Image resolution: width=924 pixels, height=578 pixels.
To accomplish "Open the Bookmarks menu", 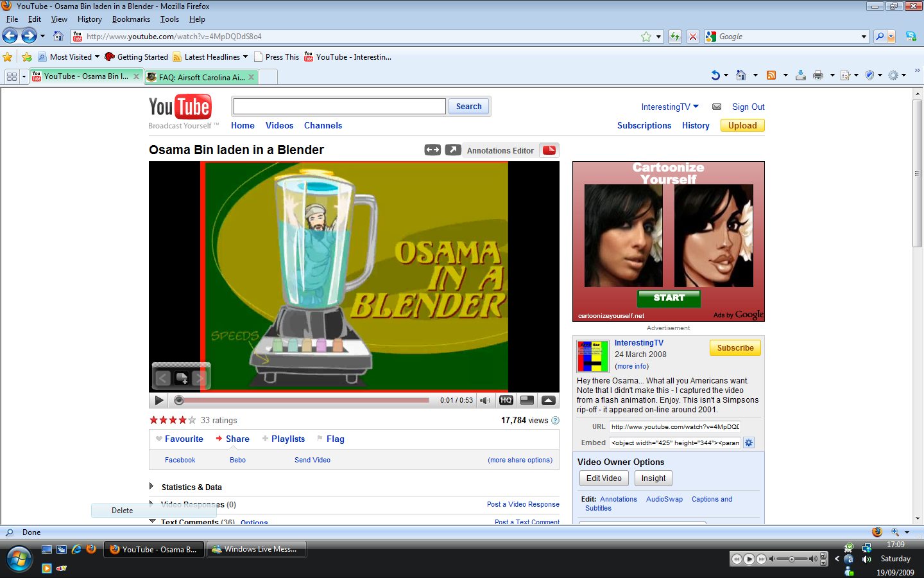I will click(x=131, y=19).
